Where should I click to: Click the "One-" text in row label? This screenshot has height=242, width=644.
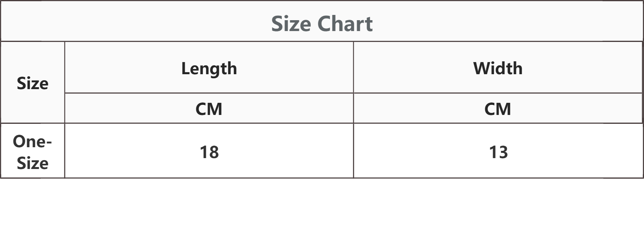point(32,141)
